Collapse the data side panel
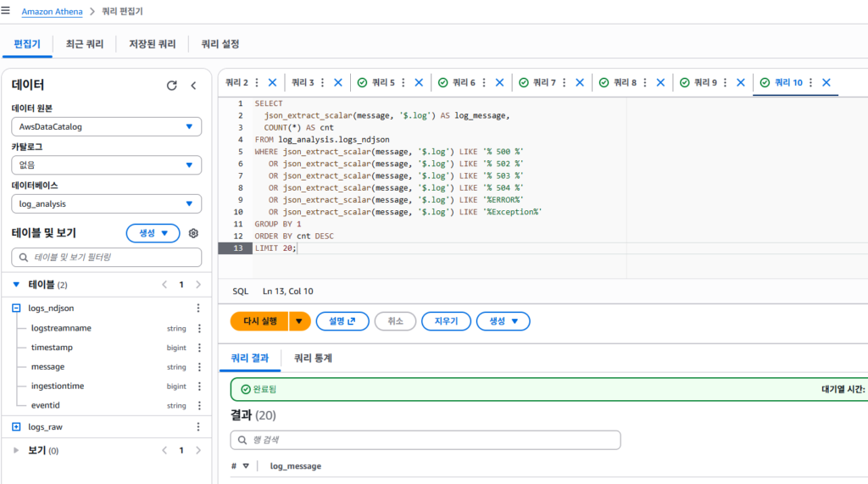Viewport: 868px width, 484px height. 193,86
